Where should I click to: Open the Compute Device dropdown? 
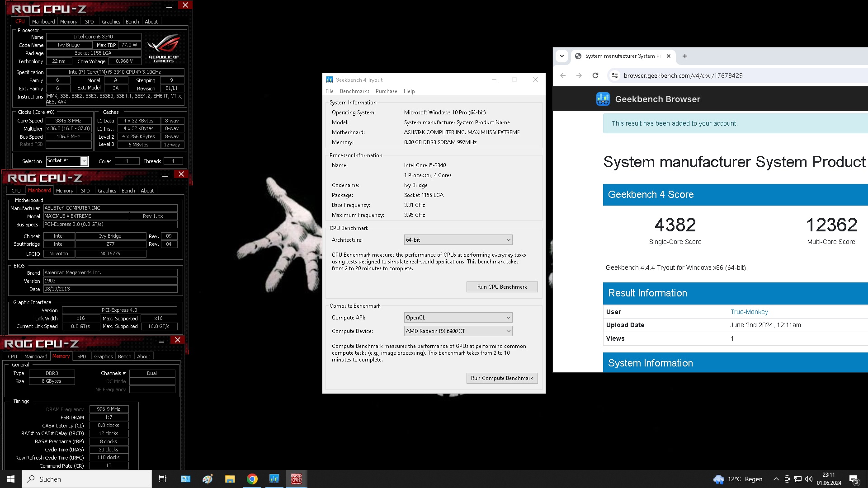(458, 331)
